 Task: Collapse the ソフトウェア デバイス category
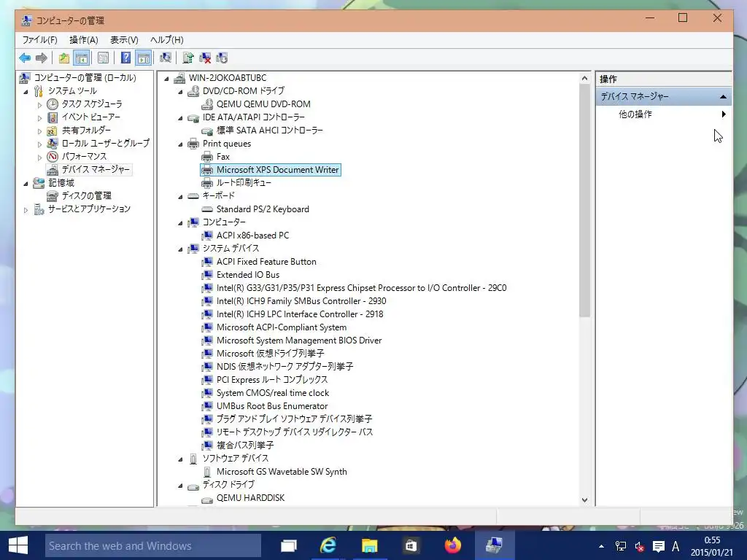(x=180, y=459)
